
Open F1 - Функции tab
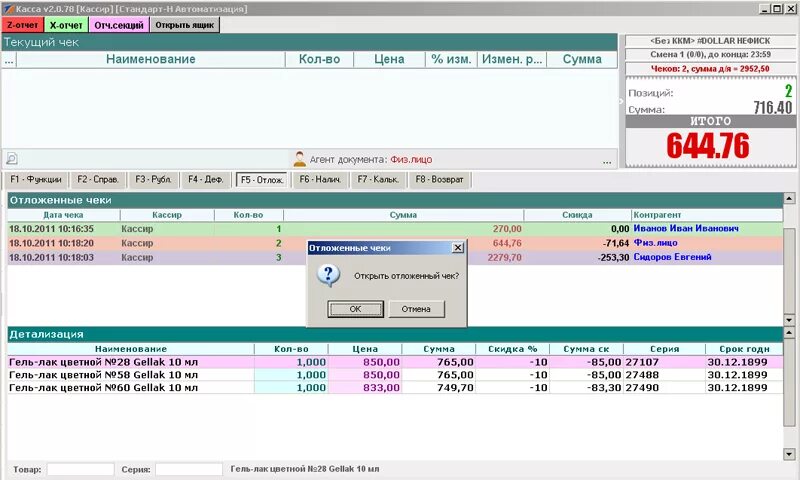[x=36, y=180]
